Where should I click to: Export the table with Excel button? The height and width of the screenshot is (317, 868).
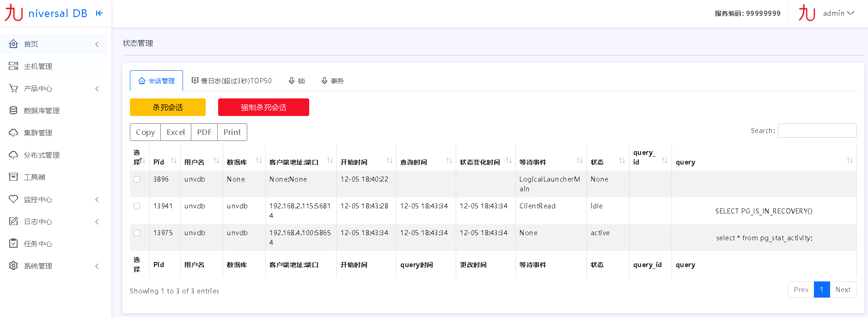[176, 132]
